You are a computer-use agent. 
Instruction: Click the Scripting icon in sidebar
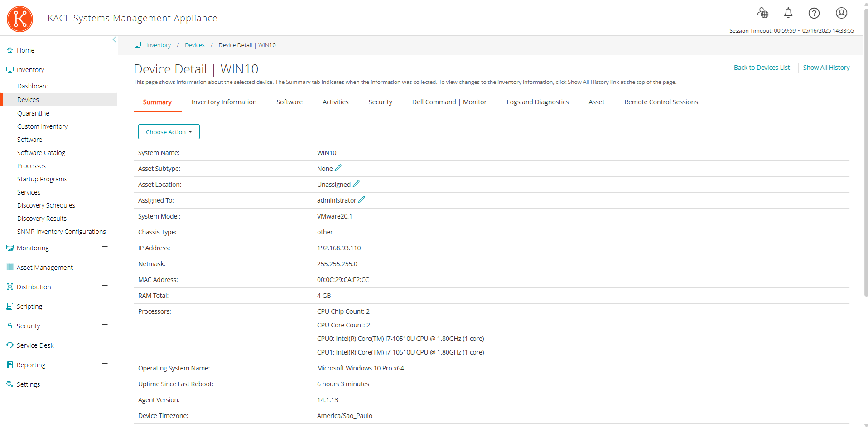(x=10, y=306)
